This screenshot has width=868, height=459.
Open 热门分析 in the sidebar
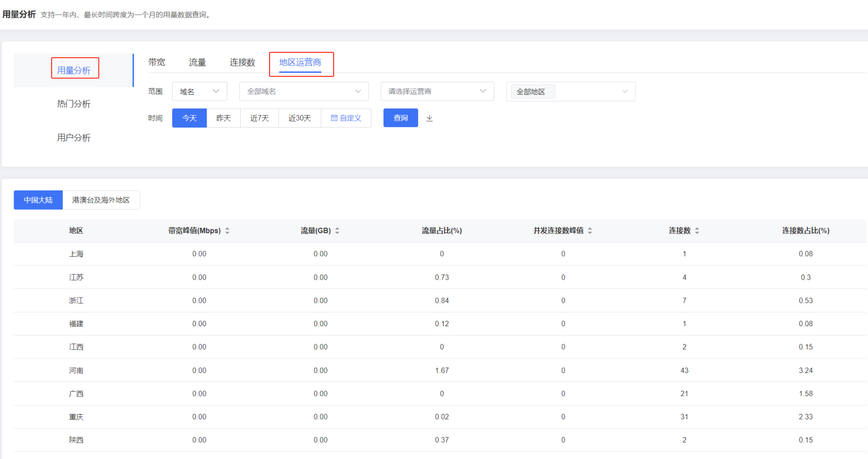73,104
